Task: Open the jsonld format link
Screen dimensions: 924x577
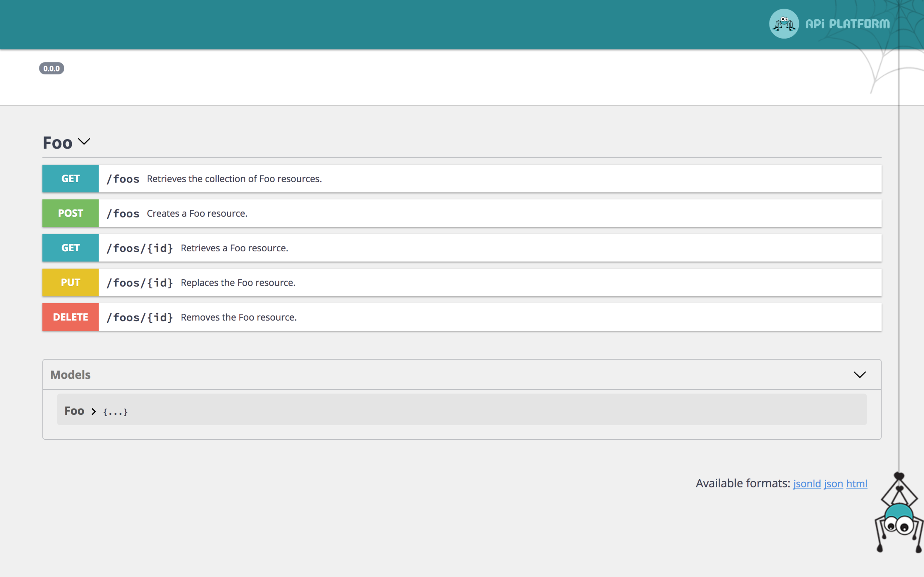Action: click(x=806, y=484)
